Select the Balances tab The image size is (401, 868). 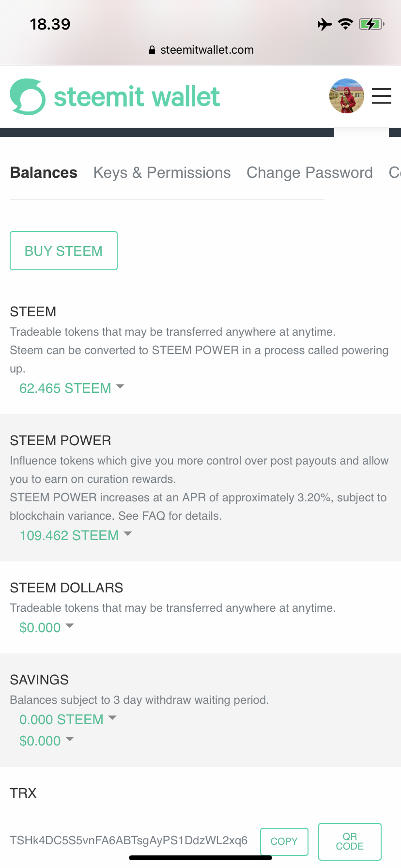coord(44,173)
